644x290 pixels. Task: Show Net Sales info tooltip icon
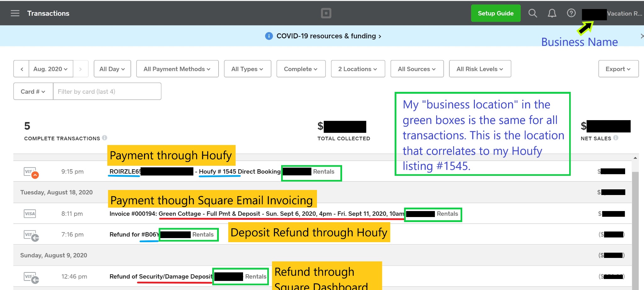[x=616, y=138]
